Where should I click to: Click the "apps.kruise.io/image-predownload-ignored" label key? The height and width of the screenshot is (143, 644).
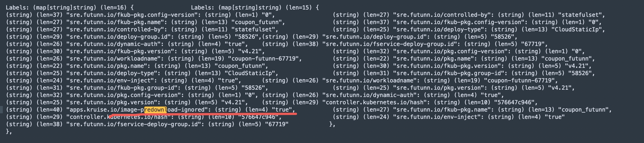(138, 110)
